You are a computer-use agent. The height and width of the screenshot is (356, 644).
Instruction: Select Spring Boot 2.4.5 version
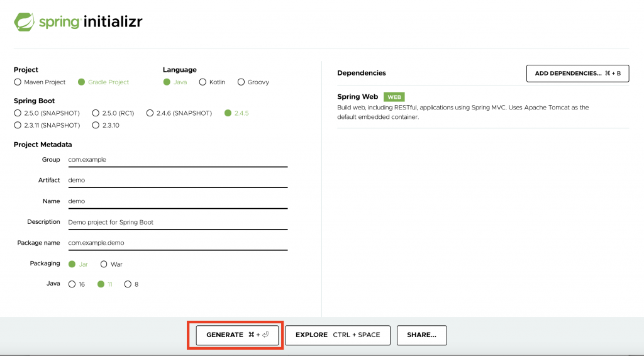click(228, 113)
